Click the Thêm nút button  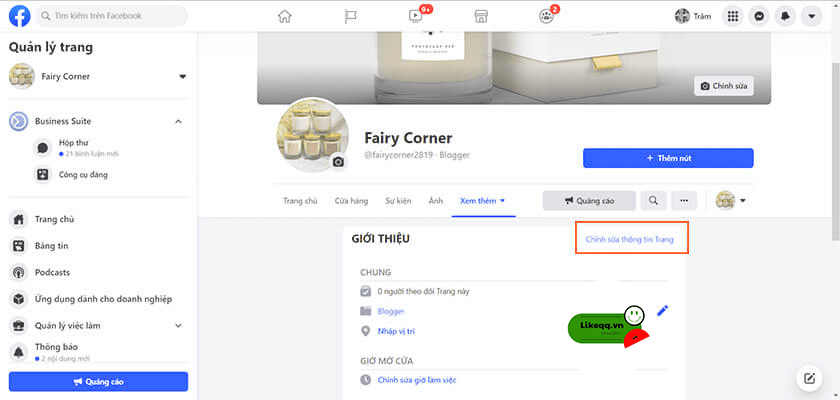tap(668, 158)
